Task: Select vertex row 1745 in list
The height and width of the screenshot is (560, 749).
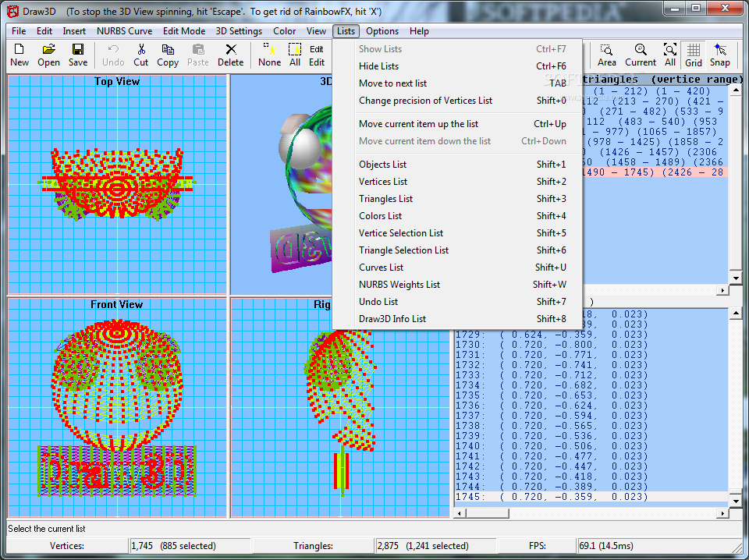Action: pyautogui.click(x=591, y=497)
